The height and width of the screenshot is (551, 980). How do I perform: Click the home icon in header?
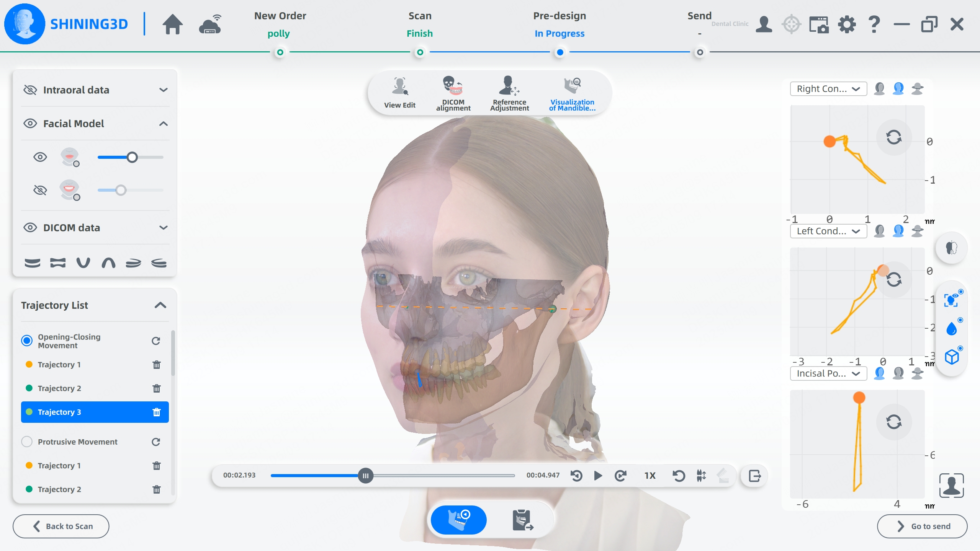[172, 24]
